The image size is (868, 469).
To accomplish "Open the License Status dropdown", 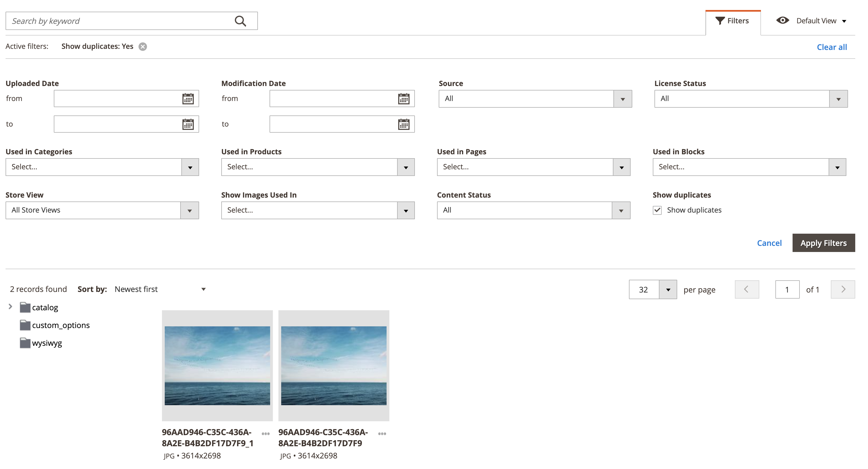I will (x=751, y=99).
